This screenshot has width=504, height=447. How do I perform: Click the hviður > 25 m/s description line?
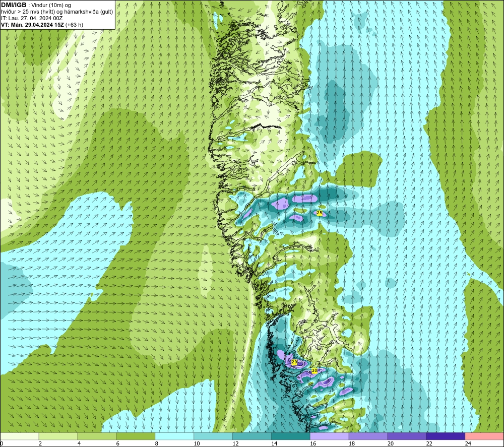pyautogui.click(x=57, y=12)
